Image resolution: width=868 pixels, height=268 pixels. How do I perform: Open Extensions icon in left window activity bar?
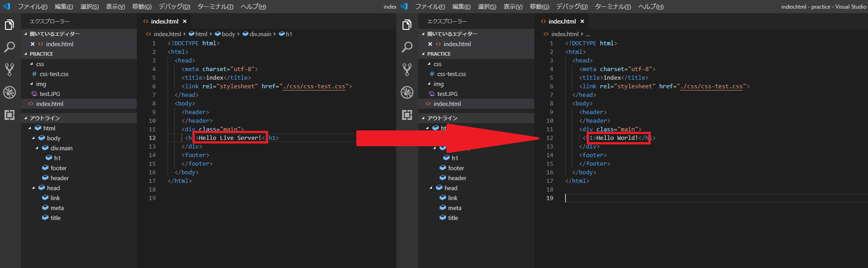click(10, 115)
